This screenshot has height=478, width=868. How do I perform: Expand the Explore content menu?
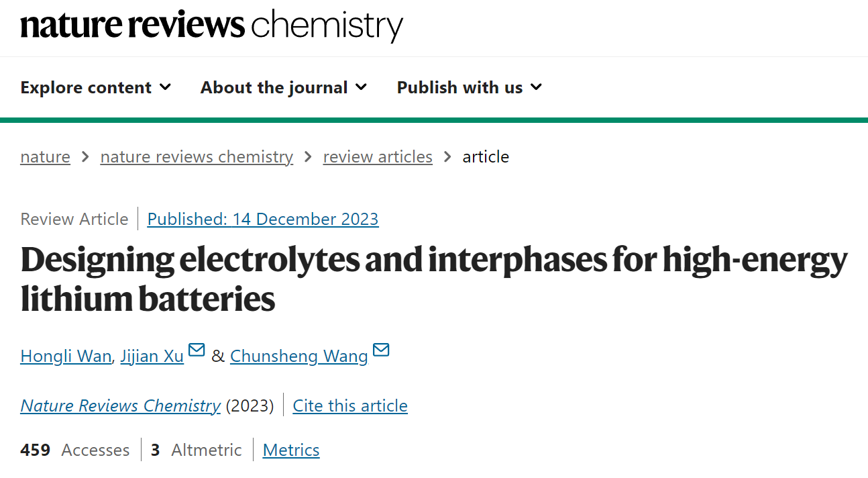pyautogui.click(x=96, y=87)
